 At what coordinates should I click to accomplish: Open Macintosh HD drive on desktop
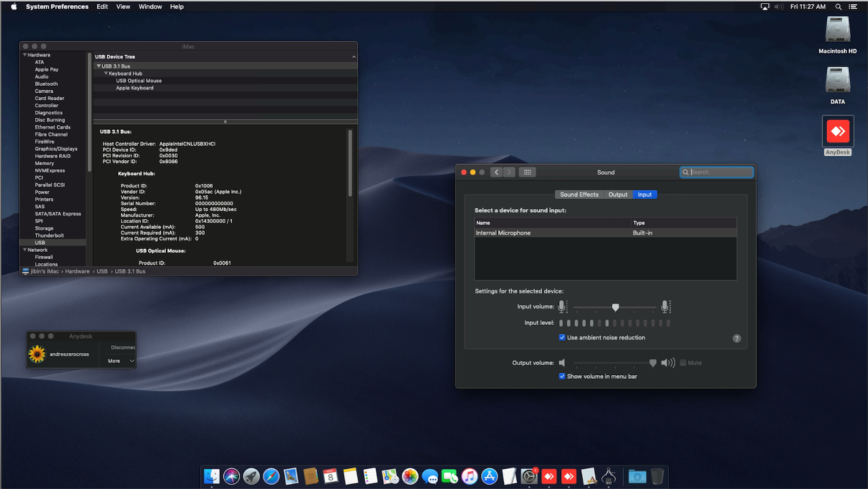pyautogui.click(x=837, y=31)
